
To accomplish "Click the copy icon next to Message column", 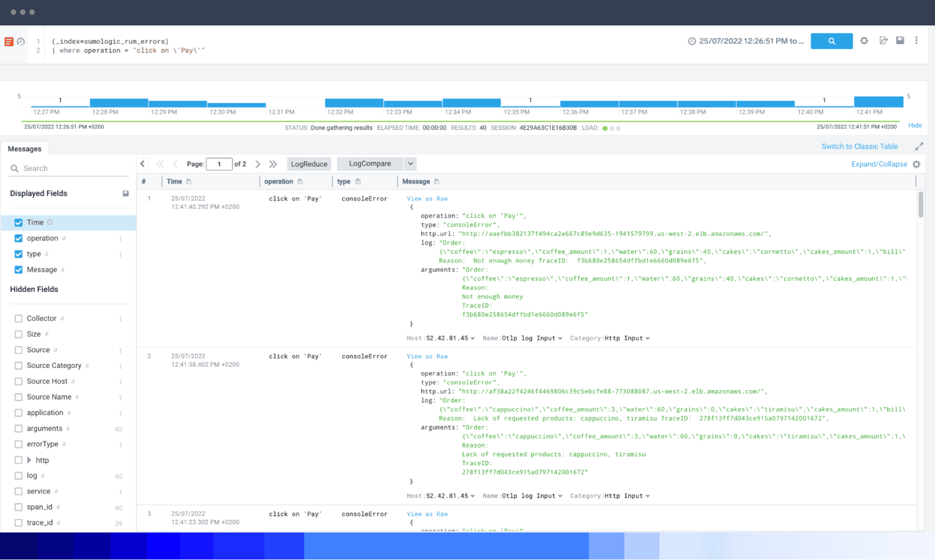I will point(436,182).
